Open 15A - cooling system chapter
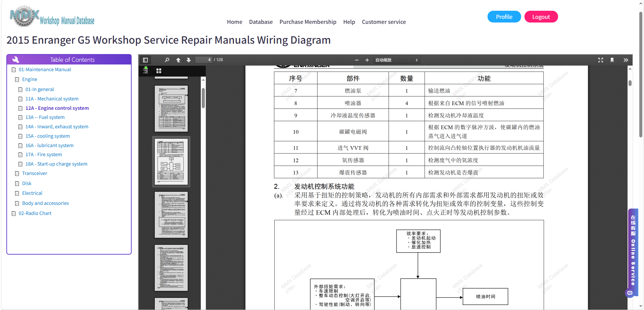This screenshot has height=310, width=644. (x=48, y=136)
